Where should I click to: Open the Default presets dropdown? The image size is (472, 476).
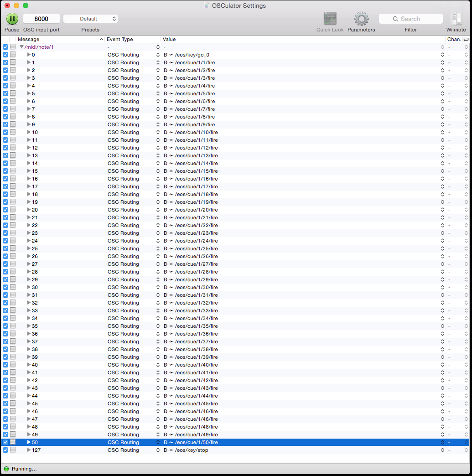[x=90, y=19]
